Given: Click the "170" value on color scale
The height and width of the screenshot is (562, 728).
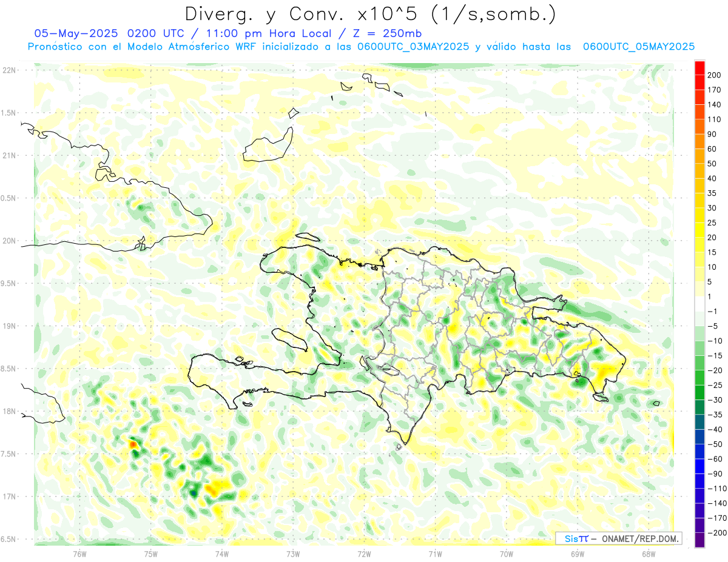Looking at the screenshot, I should pyautogui.click(x=715, y=90).
